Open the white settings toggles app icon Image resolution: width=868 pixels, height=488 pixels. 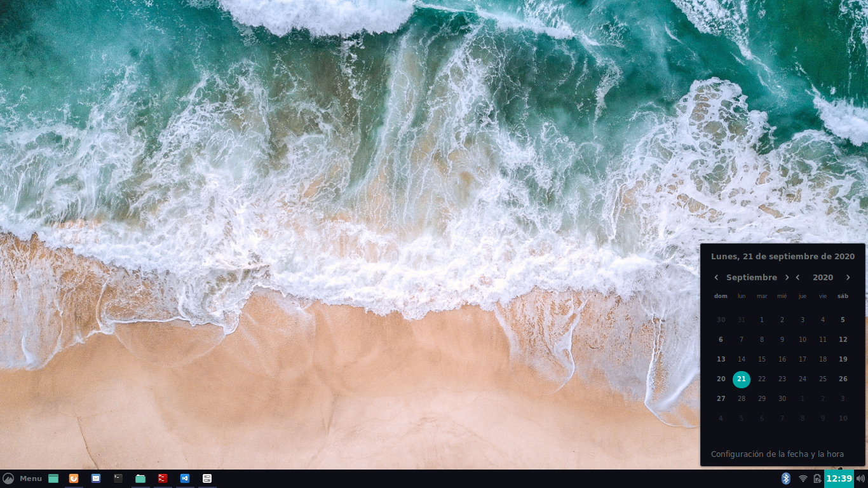[207, 478]
